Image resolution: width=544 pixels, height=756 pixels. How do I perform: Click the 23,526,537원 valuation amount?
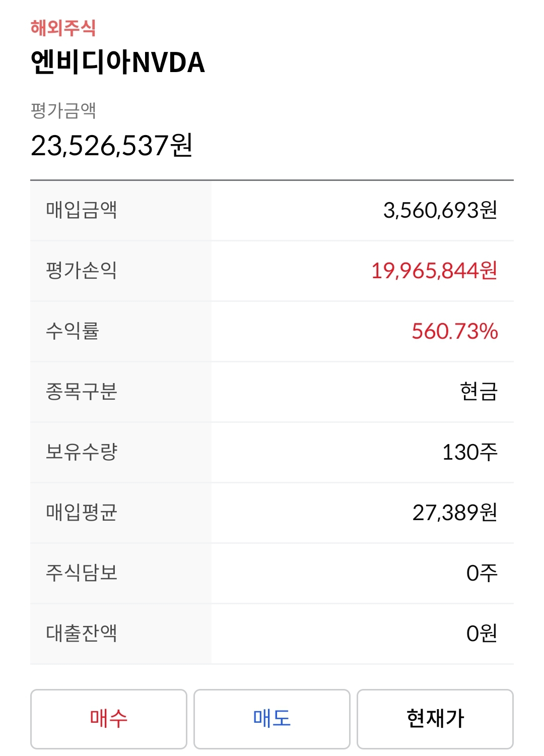(111, 146)
